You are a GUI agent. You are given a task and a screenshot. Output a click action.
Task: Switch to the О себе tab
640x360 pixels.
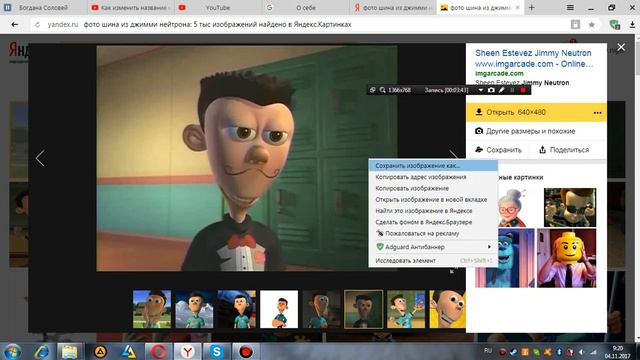coord(305,7)
